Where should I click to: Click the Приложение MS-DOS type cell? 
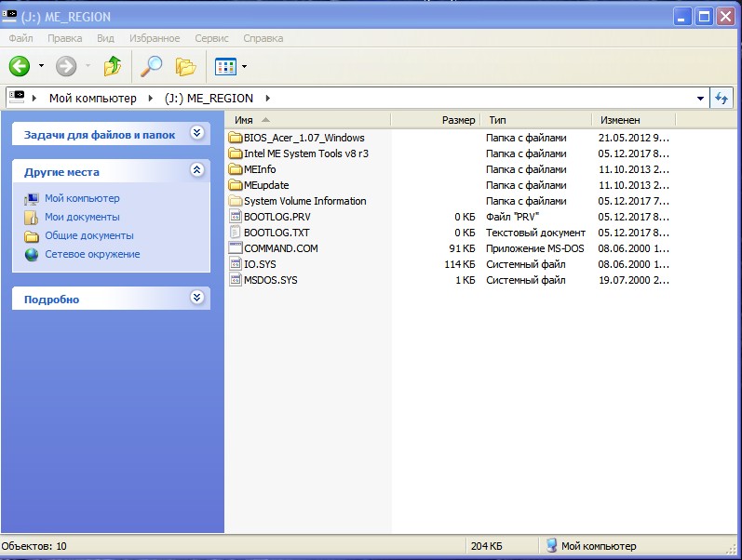point(535,248)
